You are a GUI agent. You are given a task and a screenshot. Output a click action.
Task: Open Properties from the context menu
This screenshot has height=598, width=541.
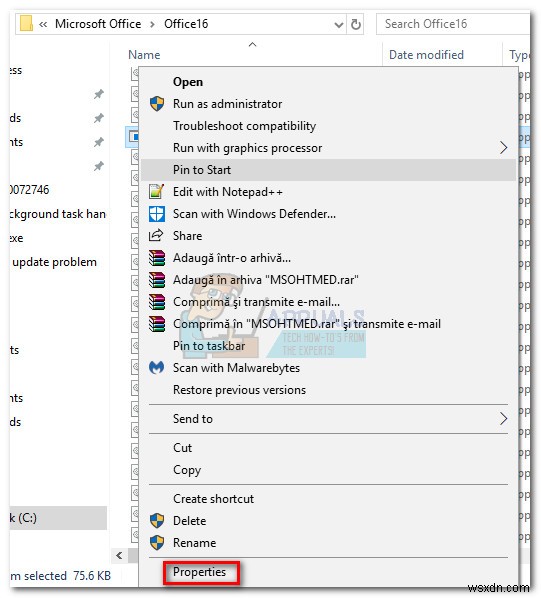(x=328, y=572)
